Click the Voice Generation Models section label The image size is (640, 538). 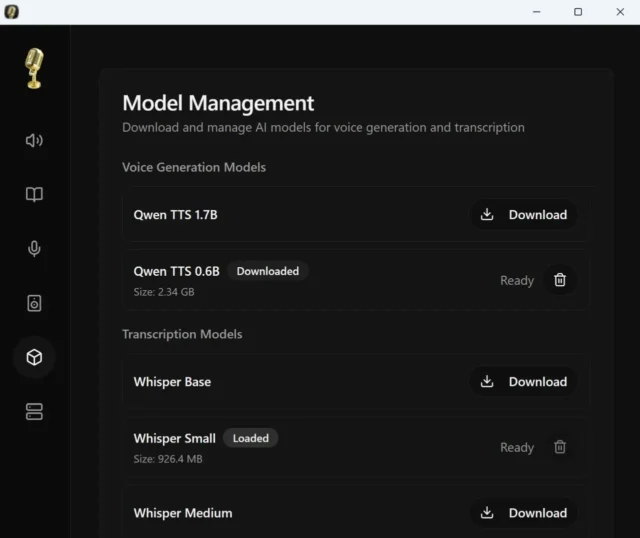pos(194,167)
